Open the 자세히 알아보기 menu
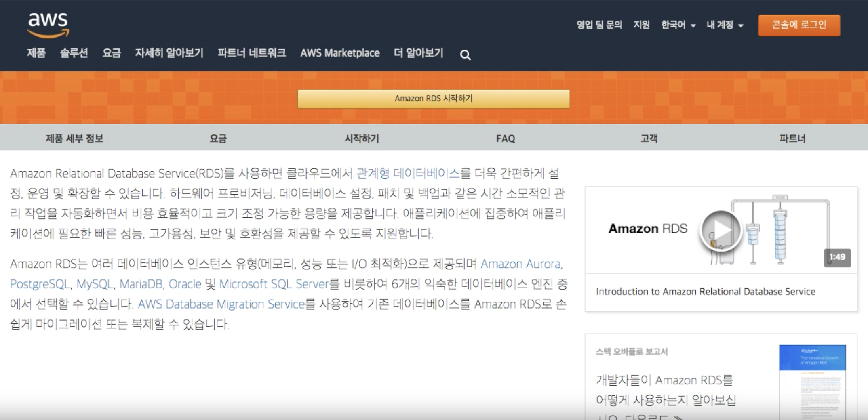Screen dimensions: 868x420 click(169, 53)
